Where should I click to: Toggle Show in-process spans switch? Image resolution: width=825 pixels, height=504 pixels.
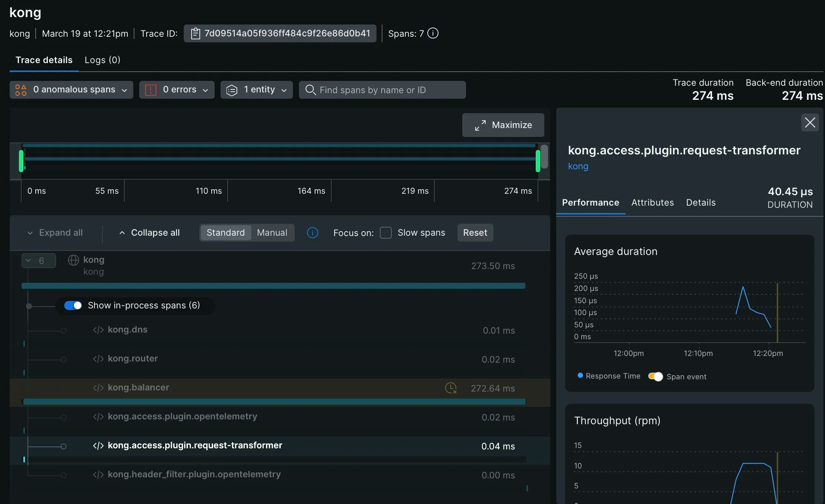pos(73,305)
